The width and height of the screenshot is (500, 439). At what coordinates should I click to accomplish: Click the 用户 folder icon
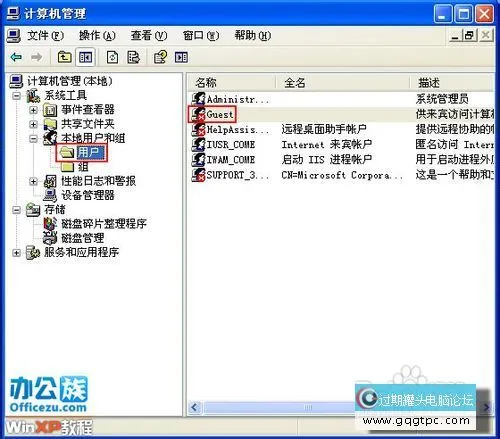pos(67,153)
